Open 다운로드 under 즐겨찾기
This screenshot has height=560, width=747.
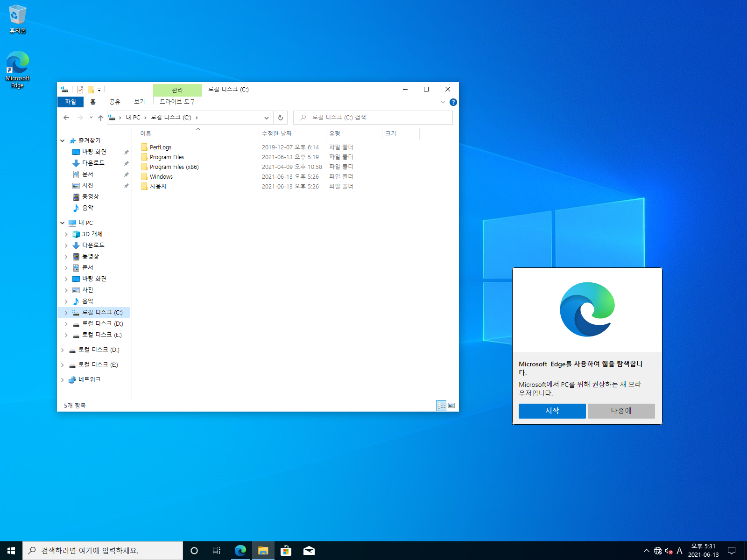(x=93, y=163)
